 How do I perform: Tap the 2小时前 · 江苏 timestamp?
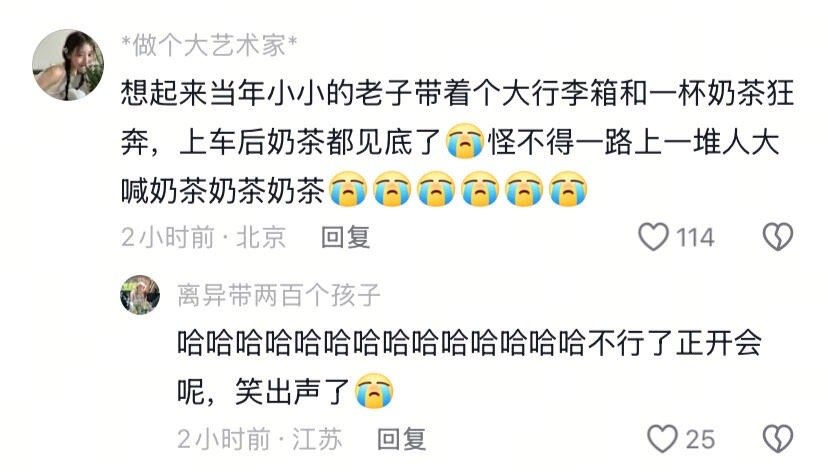click(260, 439)
